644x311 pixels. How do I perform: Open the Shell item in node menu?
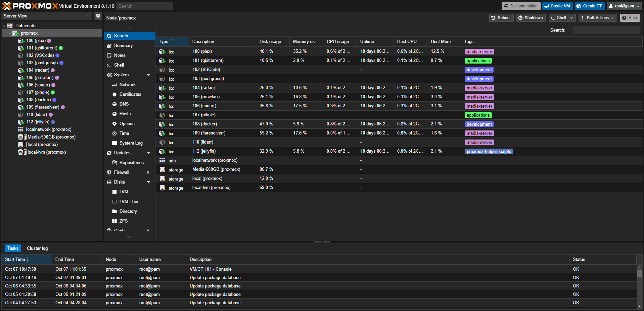129,65
